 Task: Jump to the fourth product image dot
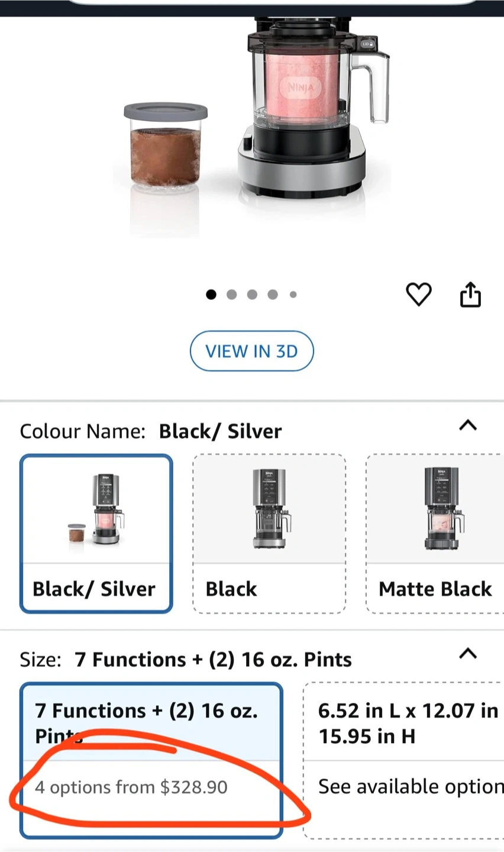[273, 295]
